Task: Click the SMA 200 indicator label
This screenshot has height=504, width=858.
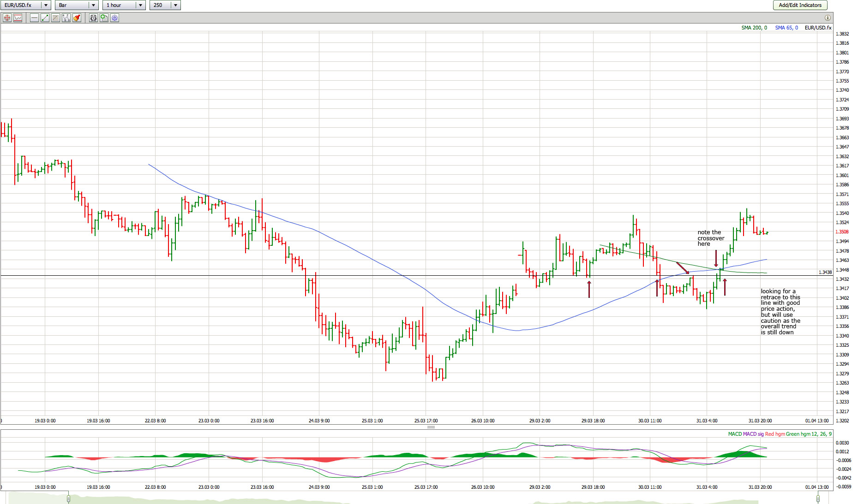Action: click(x=754, y=28)
